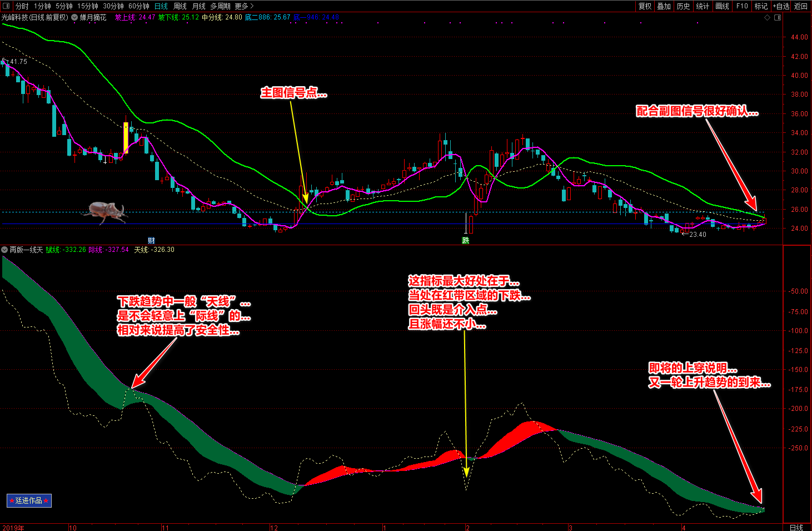Click the green 跌 marker below the candles
Viewport: 812px width, 531px height.
[466, 240]
